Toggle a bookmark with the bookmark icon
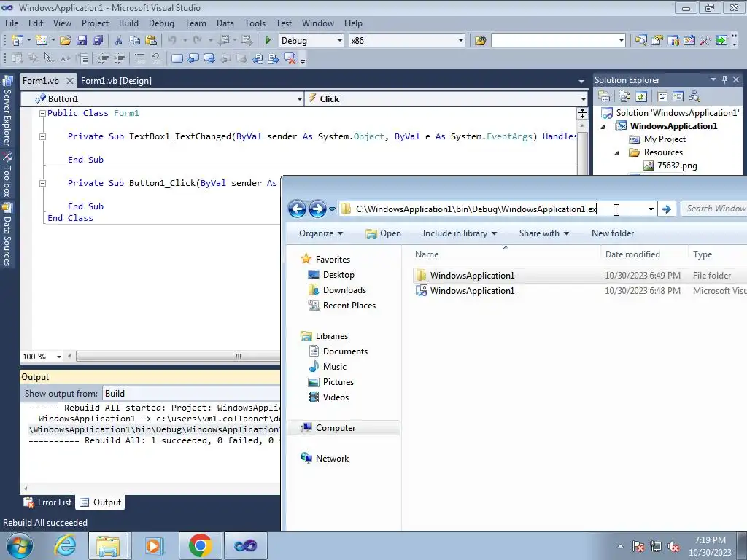This screenshot has width=747, height=560. (177, 58)
